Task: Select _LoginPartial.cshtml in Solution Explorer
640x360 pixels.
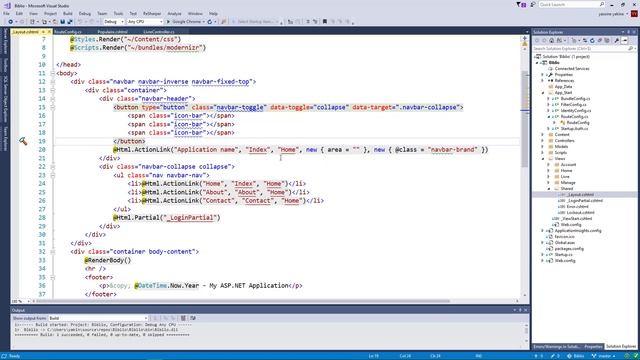Action: pos(584,200)
